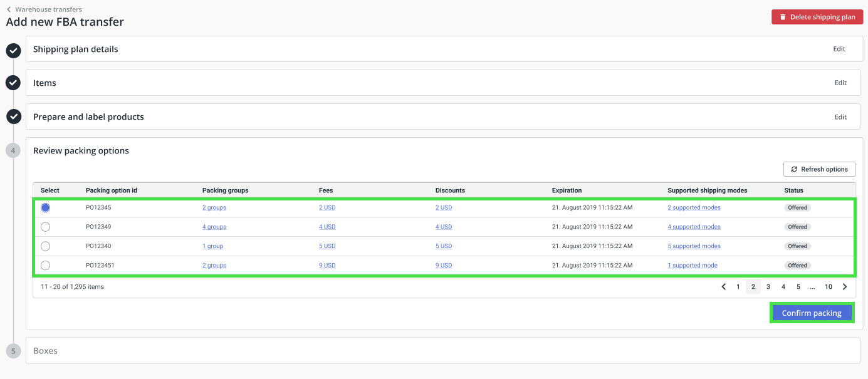Choose packing option PO123451 radio button
This screenshot has width=868, height=379.
[x=45, y=266]
